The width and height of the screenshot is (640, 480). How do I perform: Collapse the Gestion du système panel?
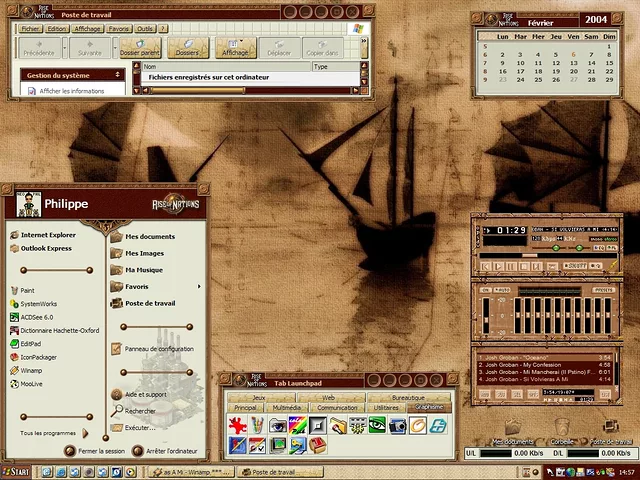(x=117, y=75)
